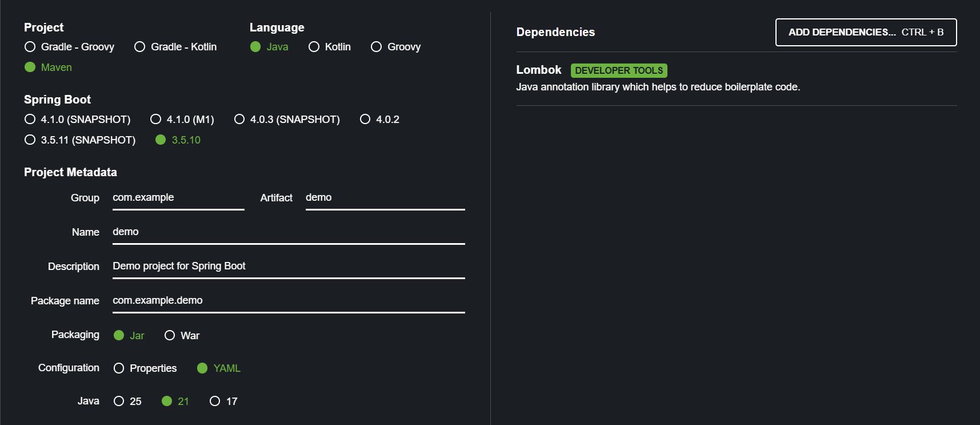This screenshot has height=425, width=980.
Task: Select Spring Boot 3.5.11 (SNAPSHOT)
Action: 80,140
